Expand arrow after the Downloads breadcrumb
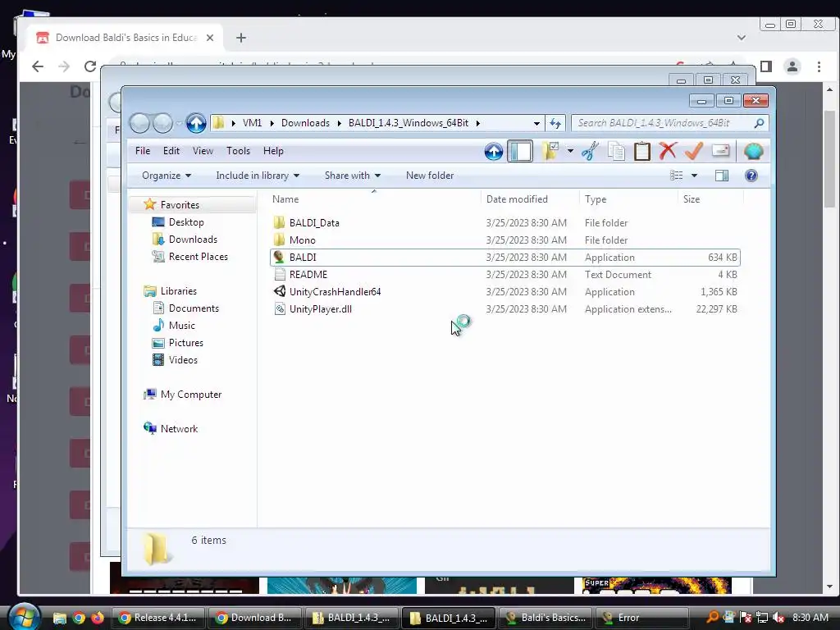 [339, 123]
